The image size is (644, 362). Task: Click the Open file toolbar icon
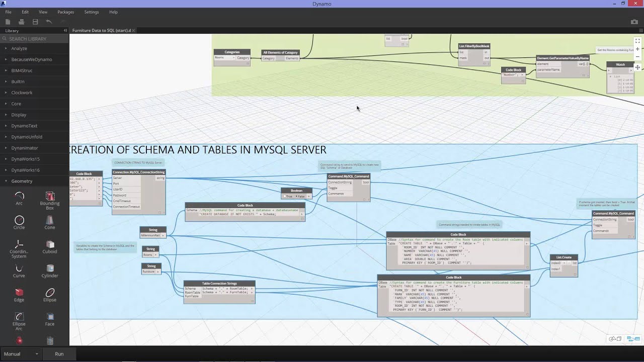(x=21, y=22)
